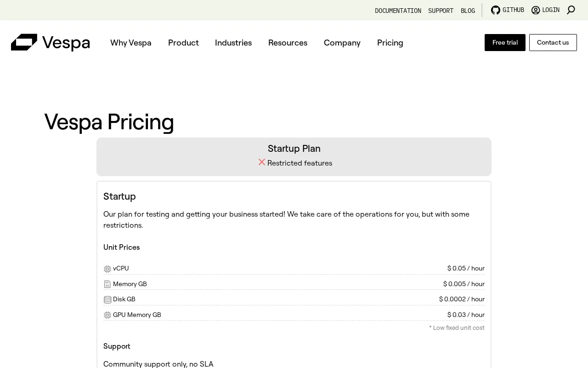Click the $ 0.005 / hour price
The width and height of the screenshot is (588, 368).
point(464,284)
